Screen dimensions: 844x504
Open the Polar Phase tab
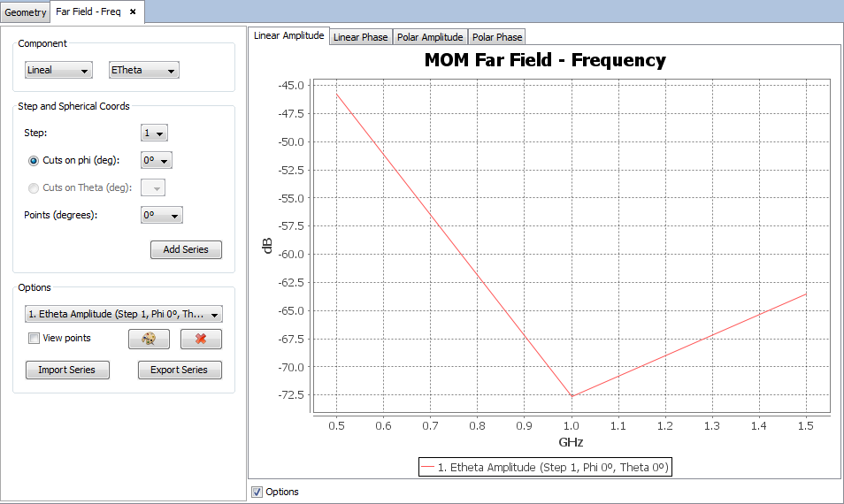coord(496,37)
